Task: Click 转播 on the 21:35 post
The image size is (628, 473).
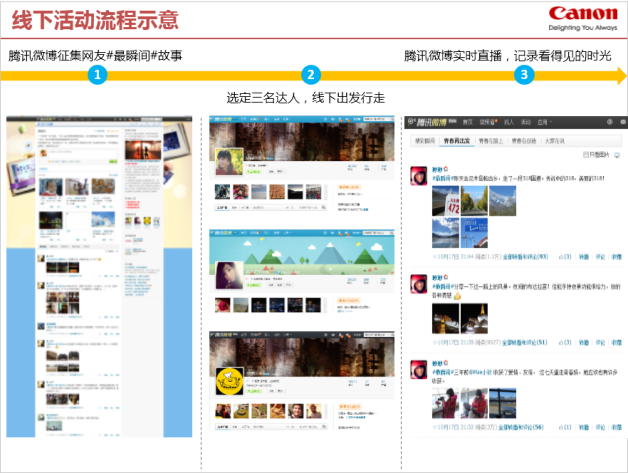Action: tap(584, 342)
